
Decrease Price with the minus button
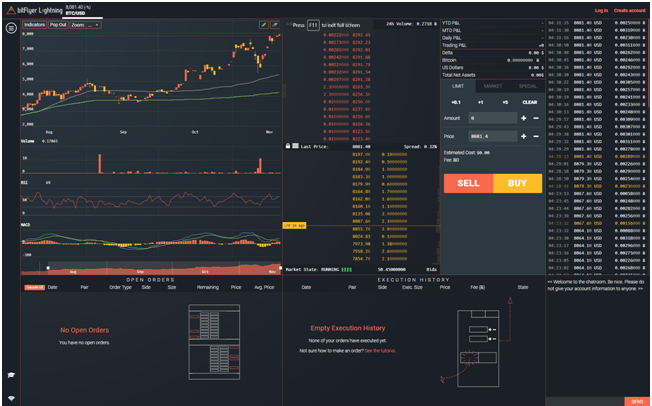pos(536,136)
